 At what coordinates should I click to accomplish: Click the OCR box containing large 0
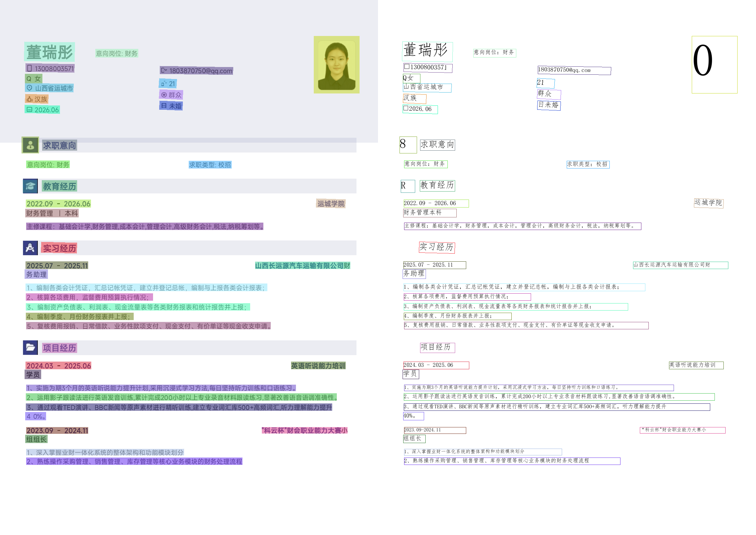click(714, 65)
